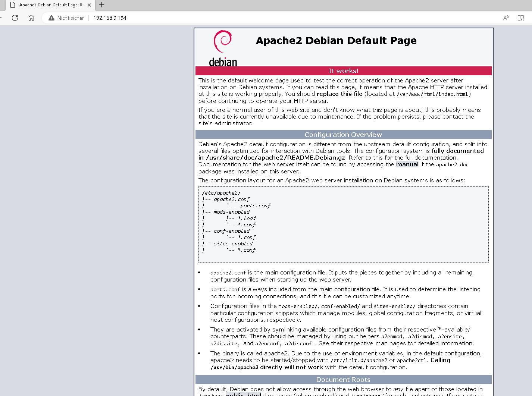Image resolution: width=532 pixels, height=396 pixels.
Task: Click the 'Apache2 Debian Default Page' heading
Action: point(336,40)
